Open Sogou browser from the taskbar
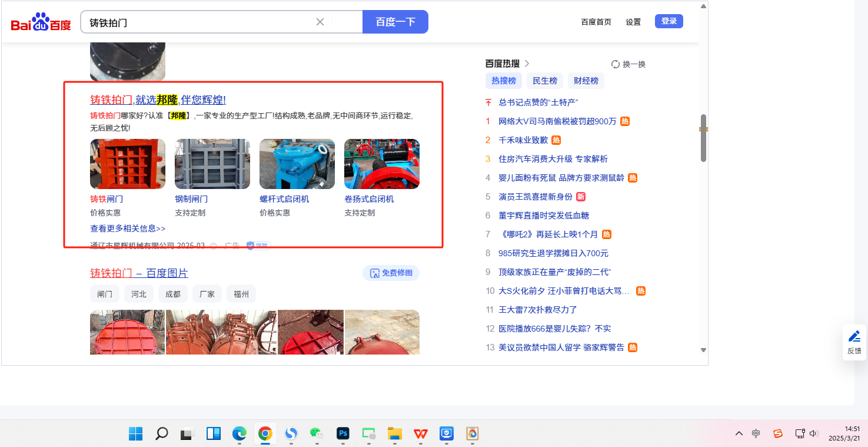This screenshot has height=447, width=868. pyautogui.click(x=291, y=434)
